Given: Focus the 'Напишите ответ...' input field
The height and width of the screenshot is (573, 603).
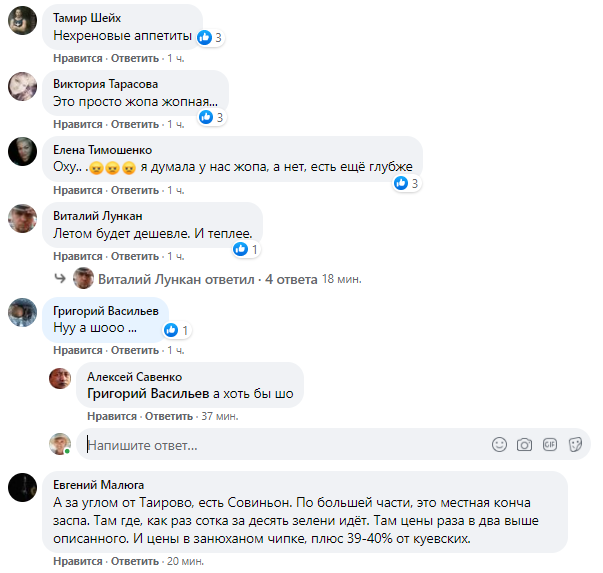Looking at the screenshot, I should pyautogui.click(x=285, y=445).
